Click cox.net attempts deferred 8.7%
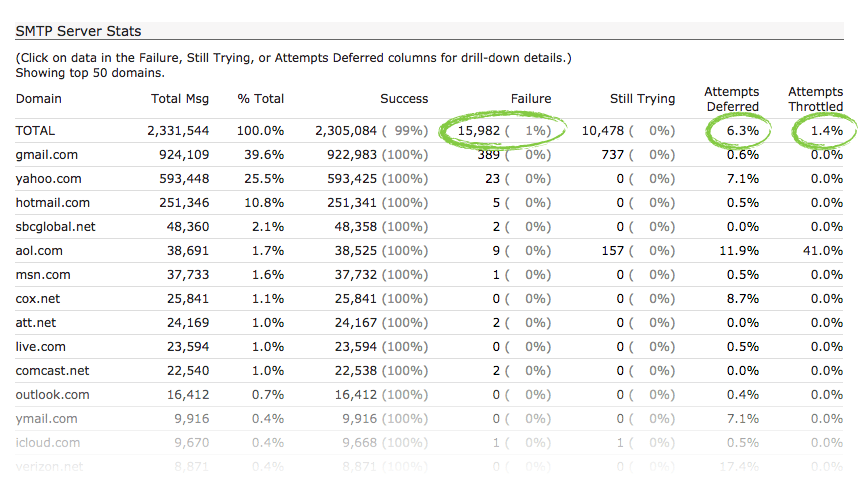 (740, 299)
